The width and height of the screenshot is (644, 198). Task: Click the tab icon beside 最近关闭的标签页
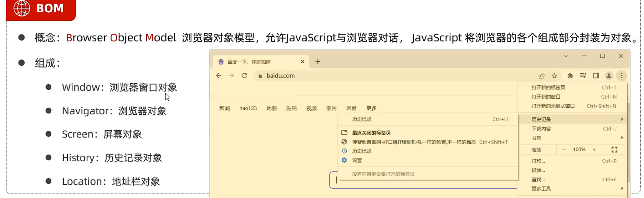pos(344,132)
